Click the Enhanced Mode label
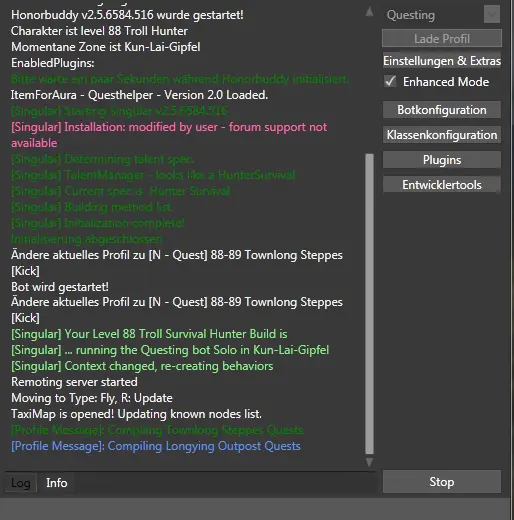The image size is (514, 520). (446, 82)
